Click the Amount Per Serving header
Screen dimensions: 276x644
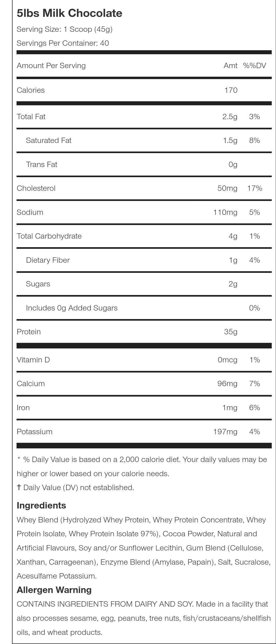tap(51, 66)
